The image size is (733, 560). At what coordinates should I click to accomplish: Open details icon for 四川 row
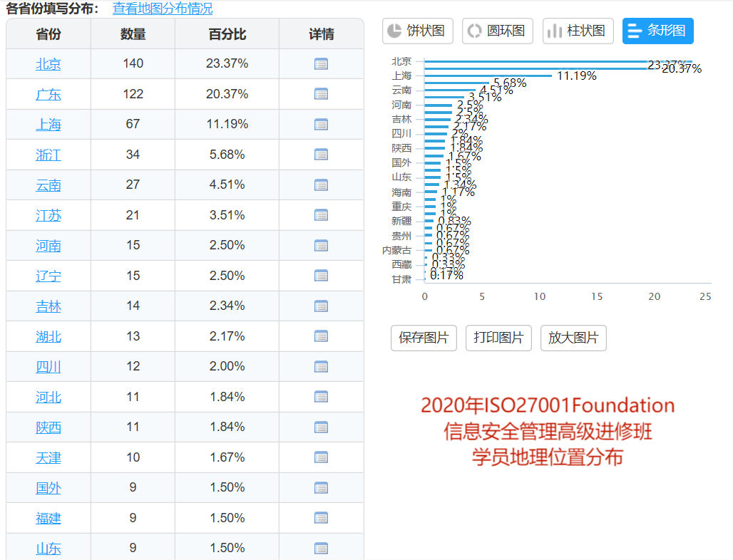pos(321,367)
